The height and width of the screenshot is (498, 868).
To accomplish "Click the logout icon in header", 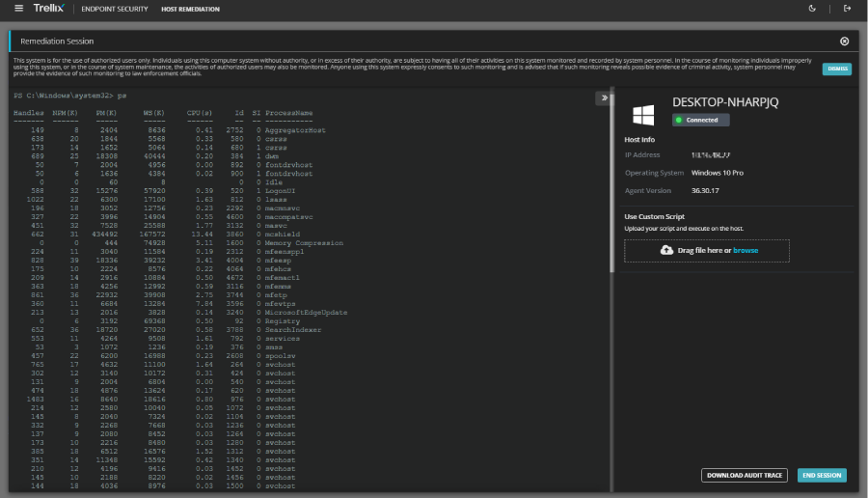I will click(x=847, y=9).
